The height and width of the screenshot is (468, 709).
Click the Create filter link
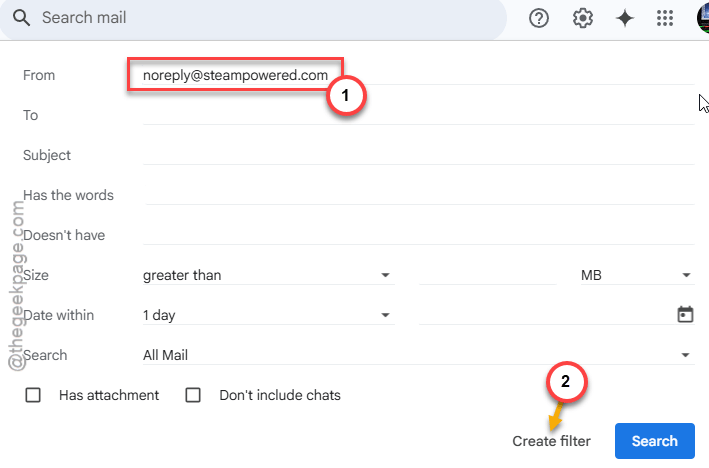click(x=551, y=441)
